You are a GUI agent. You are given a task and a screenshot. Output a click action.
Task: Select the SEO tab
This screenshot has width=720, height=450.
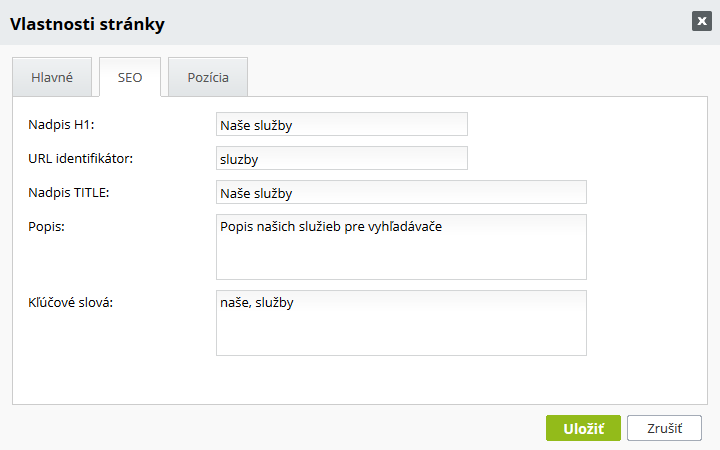130,77
